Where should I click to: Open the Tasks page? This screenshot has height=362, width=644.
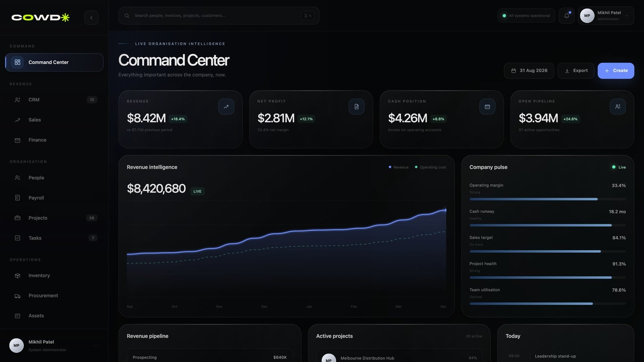tap(54, 238)
